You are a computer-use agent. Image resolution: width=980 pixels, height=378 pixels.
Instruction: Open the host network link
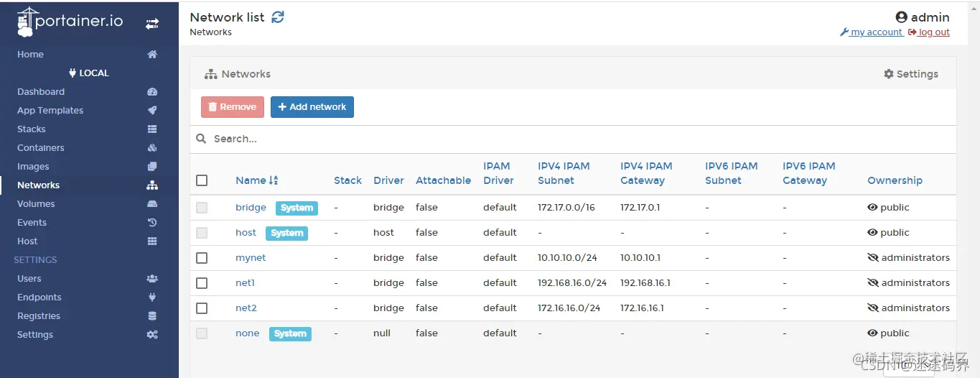tap(246, 232)
